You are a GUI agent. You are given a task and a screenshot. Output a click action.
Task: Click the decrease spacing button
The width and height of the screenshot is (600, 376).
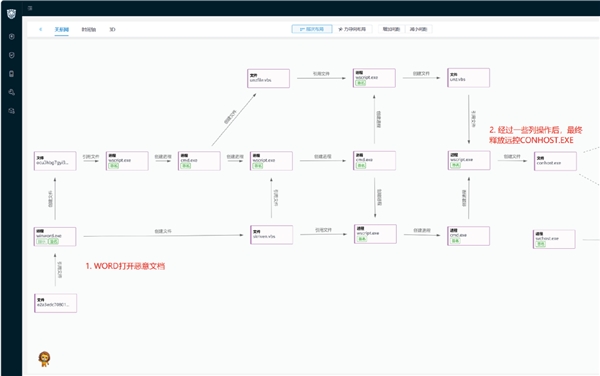point(419,29)
